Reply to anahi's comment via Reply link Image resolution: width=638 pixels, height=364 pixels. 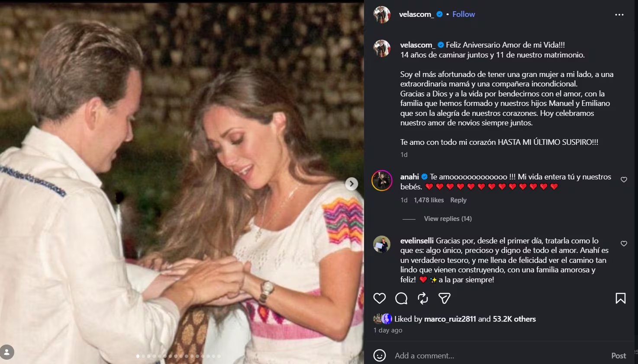coord(458,200)
